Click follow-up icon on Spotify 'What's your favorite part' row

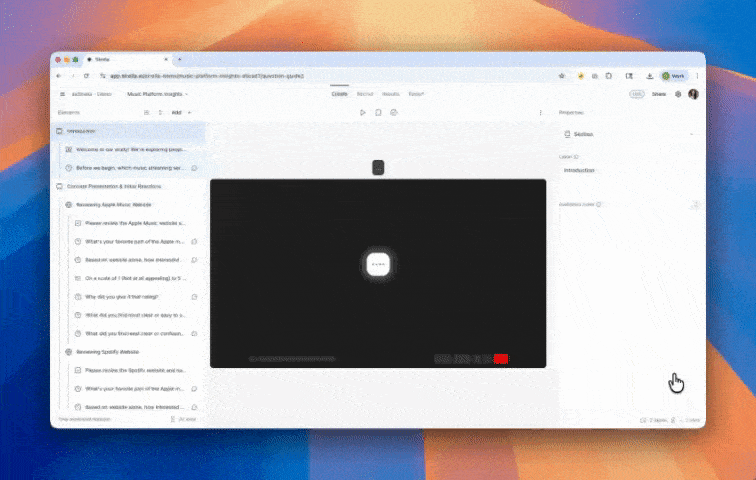coord(194,388)
